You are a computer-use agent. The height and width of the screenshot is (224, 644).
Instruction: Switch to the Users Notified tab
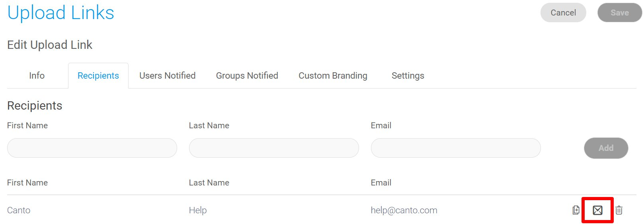coord(168,75)
